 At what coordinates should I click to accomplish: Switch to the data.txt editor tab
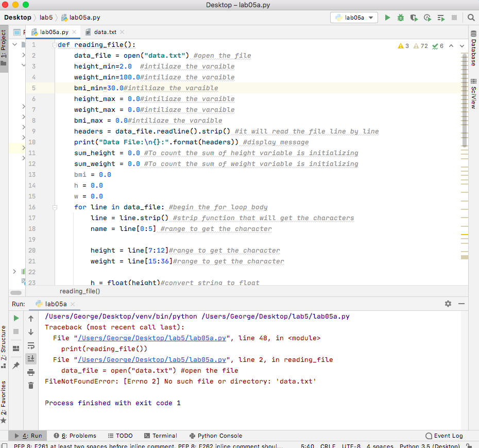click(x=105, y=32)
